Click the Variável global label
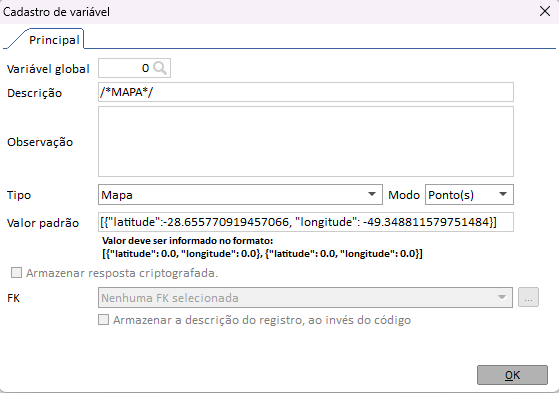The height and width of the screenshot is (393, 559). point(48,69)
